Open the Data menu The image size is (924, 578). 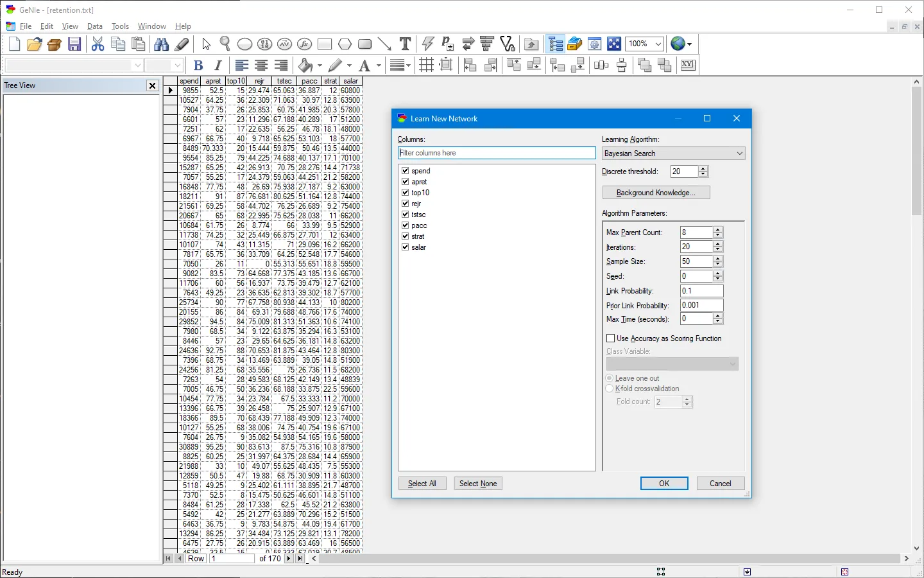(x=95, y=26)
